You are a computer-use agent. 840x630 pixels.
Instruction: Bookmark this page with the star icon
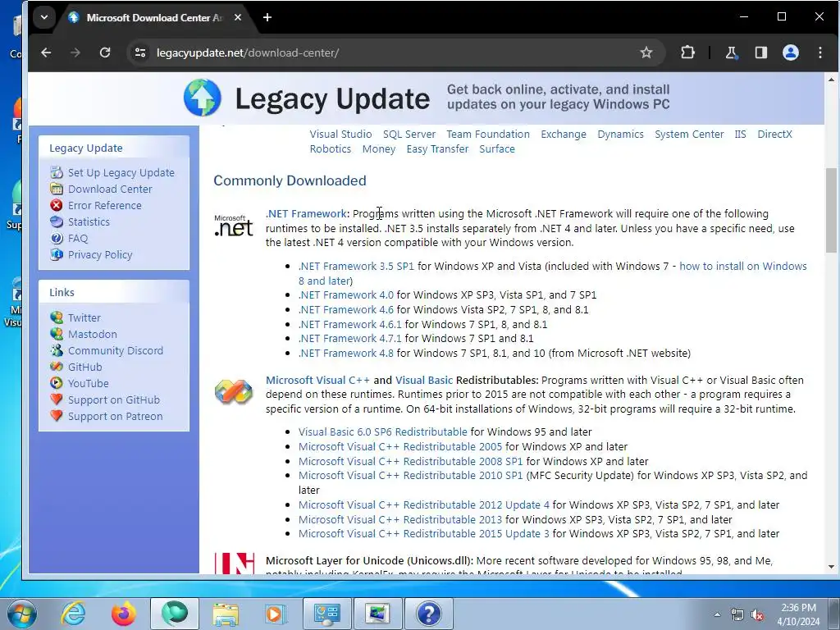coord(646,52)
